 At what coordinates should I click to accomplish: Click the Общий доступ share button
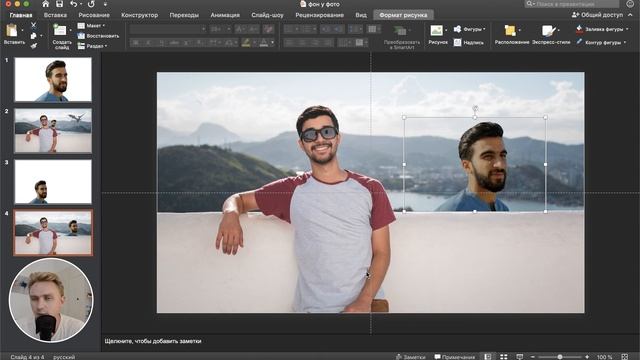point(597,15)
